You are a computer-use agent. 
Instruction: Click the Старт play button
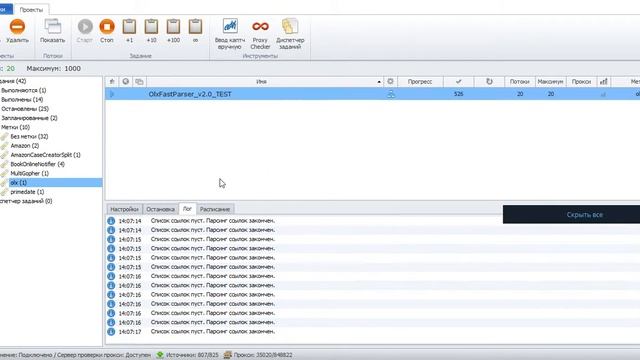85,27
